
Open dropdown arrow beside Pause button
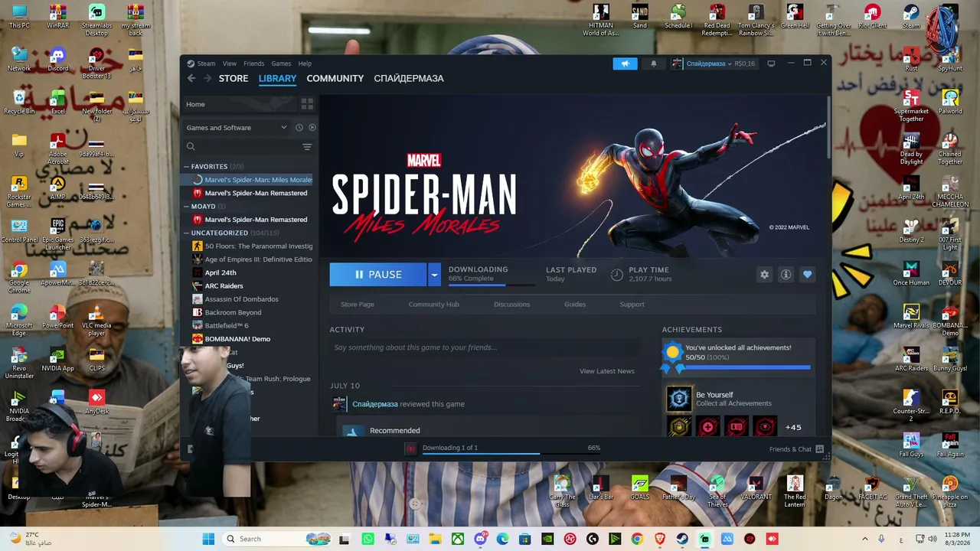tap(434, 275)
